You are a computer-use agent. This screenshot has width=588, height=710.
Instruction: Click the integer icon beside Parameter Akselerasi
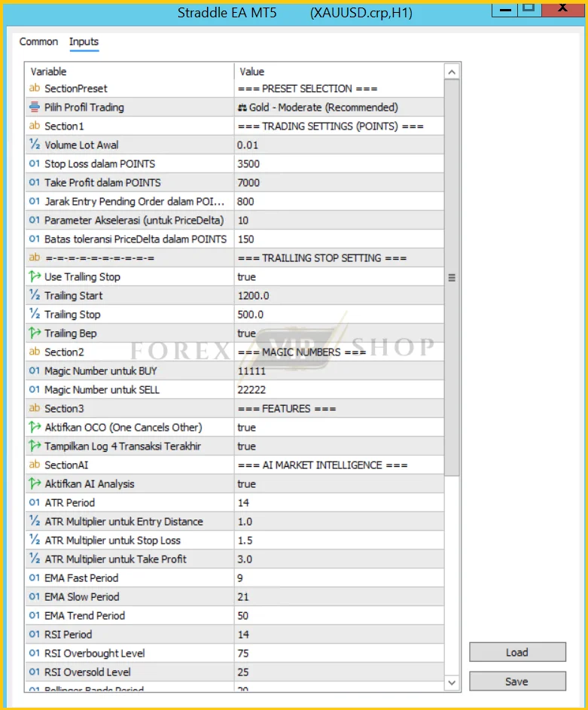[35, 220]
